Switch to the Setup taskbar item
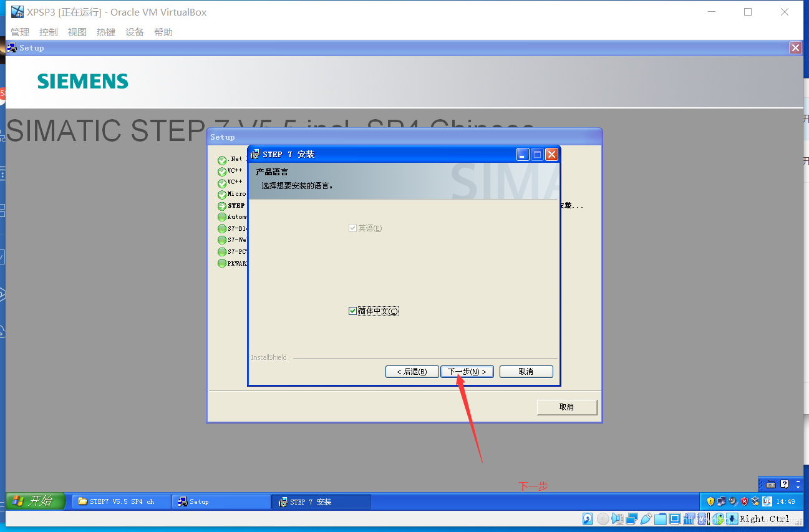Screen dimensions: 809x532 (221, 501)
